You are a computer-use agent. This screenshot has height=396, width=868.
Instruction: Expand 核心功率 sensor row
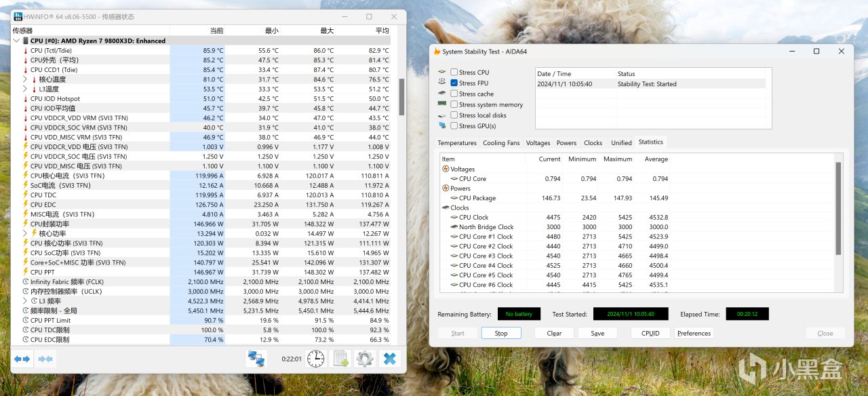pyautogui.click(x=26, y=233)
